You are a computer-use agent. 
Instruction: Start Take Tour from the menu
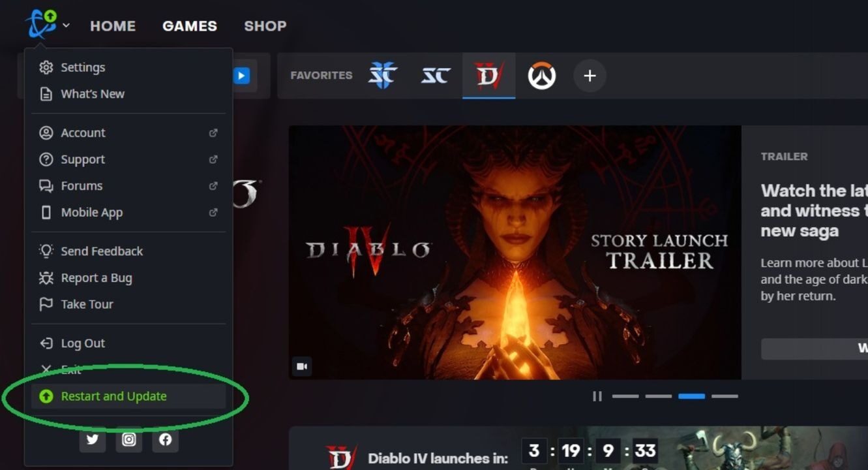coord(128,304)
